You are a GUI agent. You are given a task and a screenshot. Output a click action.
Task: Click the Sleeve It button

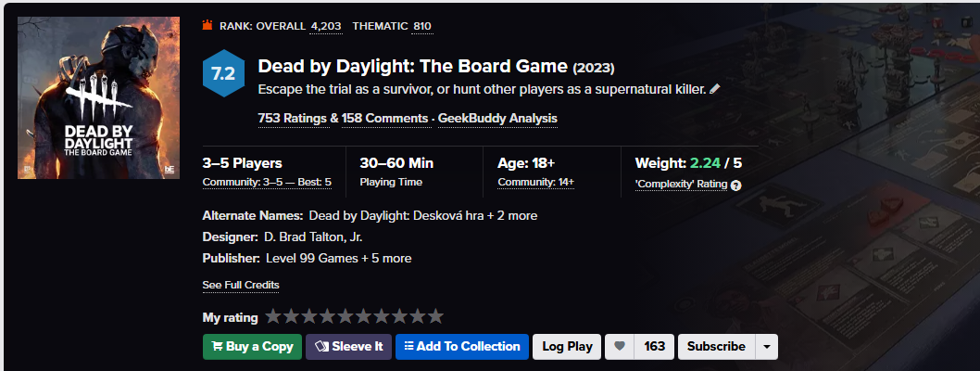point(348,347)
